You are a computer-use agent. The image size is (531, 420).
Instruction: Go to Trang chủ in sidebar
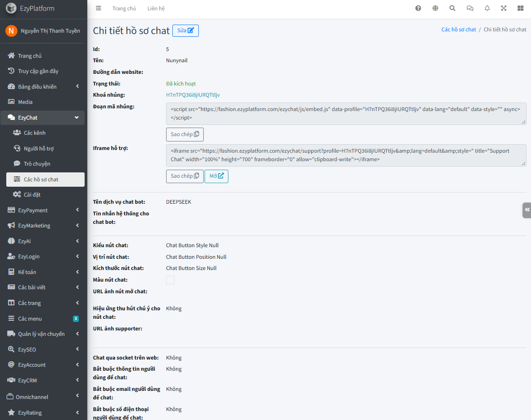click(x=43, y=56)
